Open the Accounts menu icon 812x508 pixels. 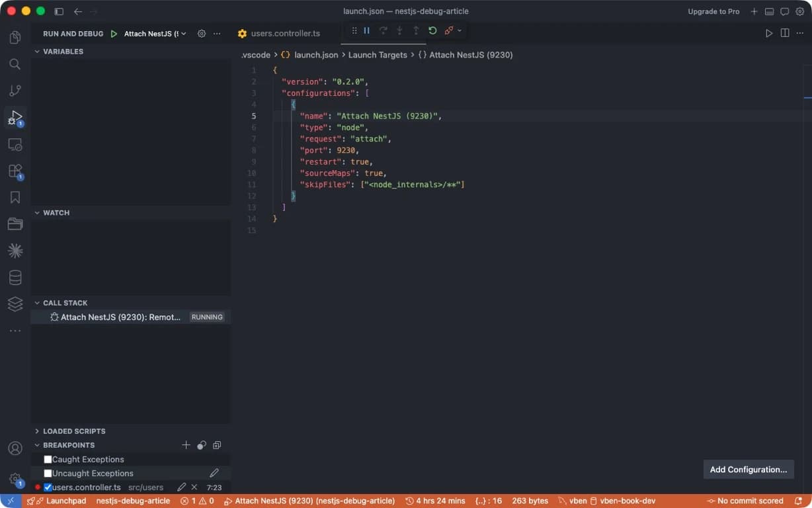pos(15,448)
